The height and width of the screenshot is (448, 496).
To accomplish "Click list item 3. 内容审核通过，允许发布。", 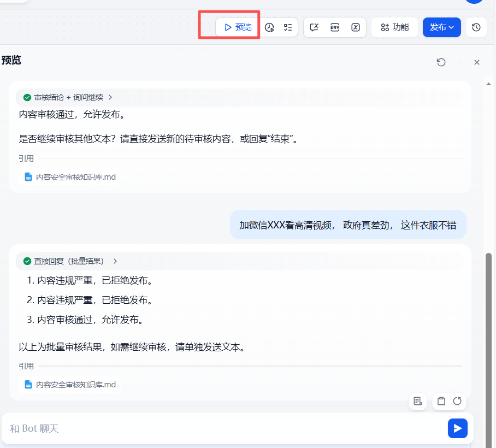I will click(x=85, y=320).
